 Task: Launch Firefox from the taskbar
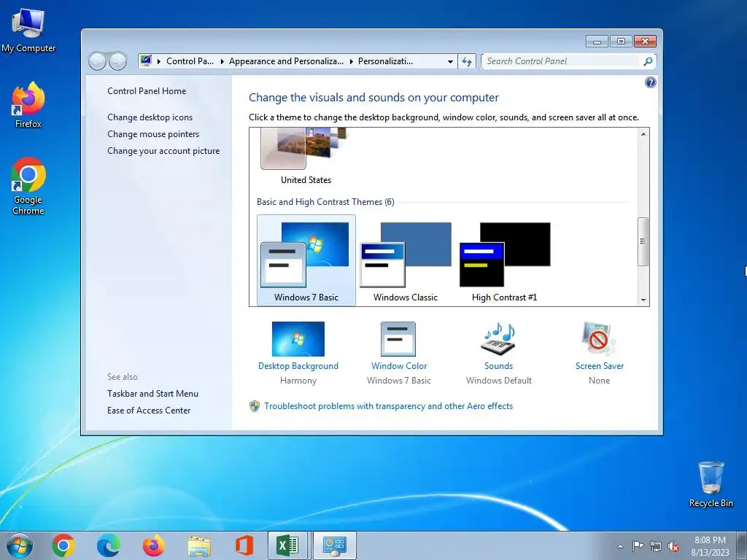153,545
